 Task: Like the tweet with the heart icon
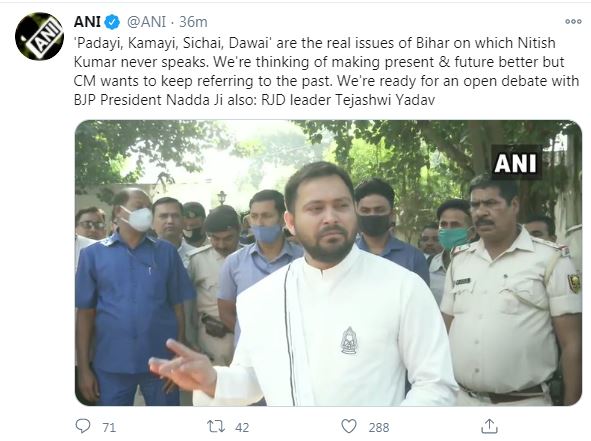(x=349, y=426)
